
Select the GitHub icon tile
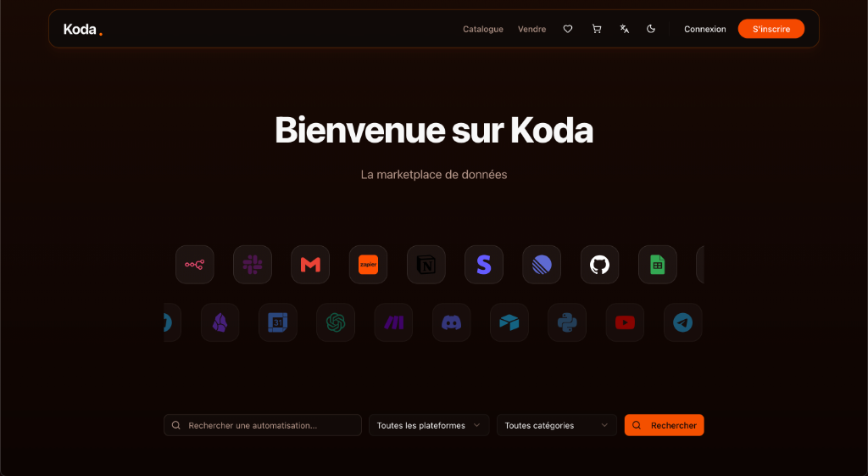pyautogui.click(x=599, y=265)
